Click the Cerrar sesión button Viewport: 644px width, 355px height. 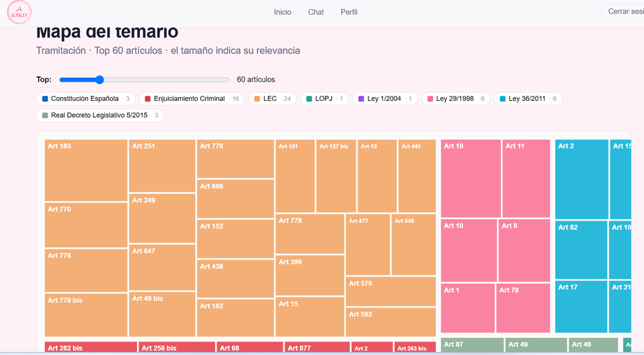coord(622,12)
